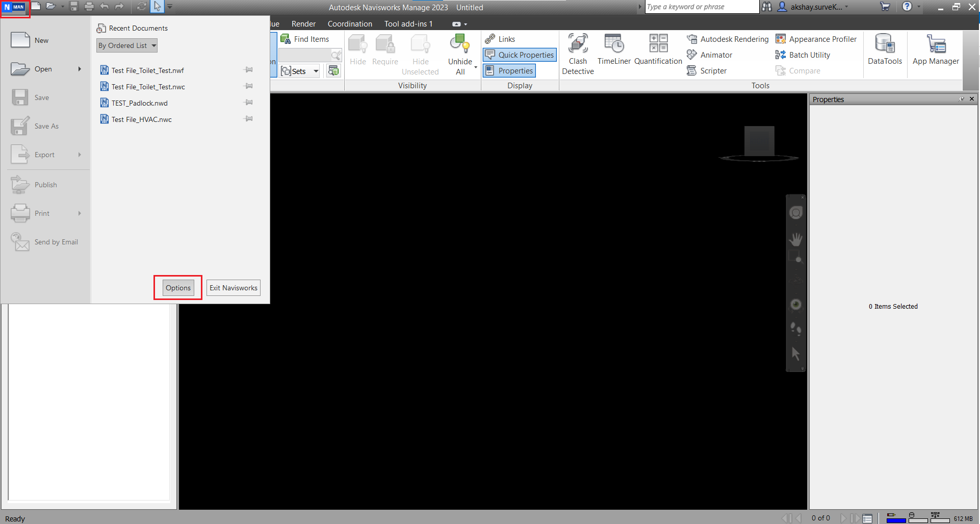The width and height of the screenshot is (980, 524).
Task: Open the sheet browser icon in status bar
Action: (867, 518)
